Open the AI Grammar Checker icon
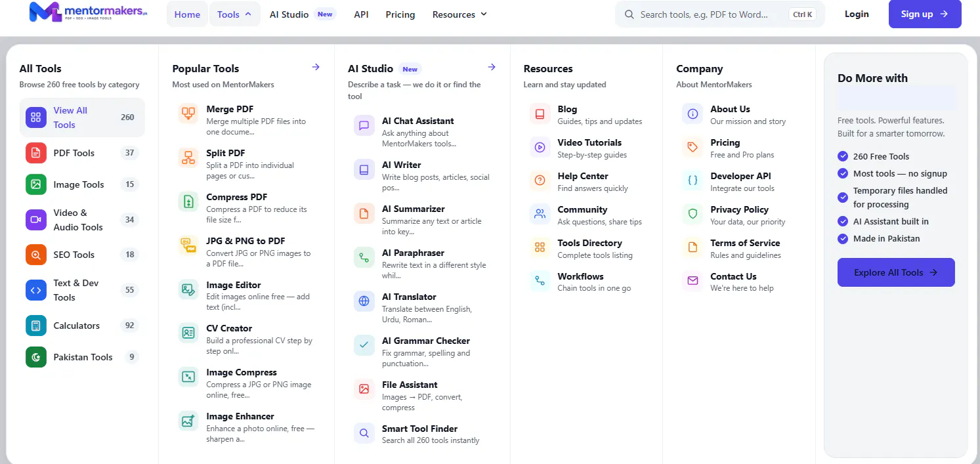The width and height of the screenshot is (980, 464). tap(364, 345)
